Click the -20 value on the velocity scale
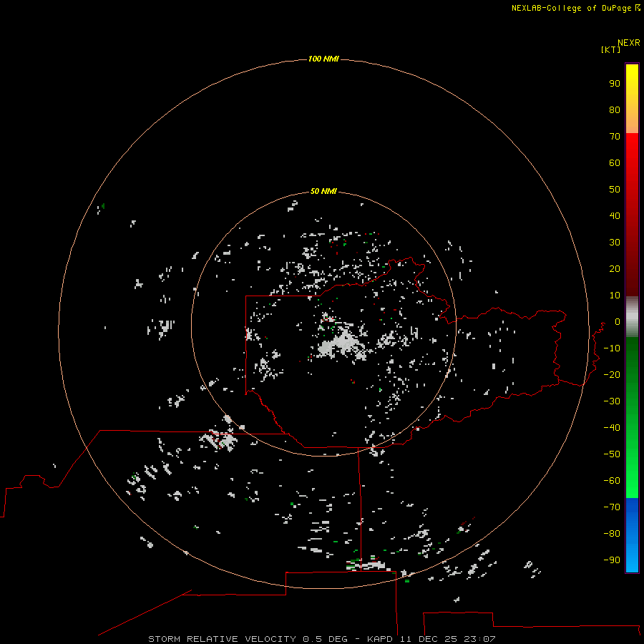Screen dimensions: 644x644 pos(612,375)
